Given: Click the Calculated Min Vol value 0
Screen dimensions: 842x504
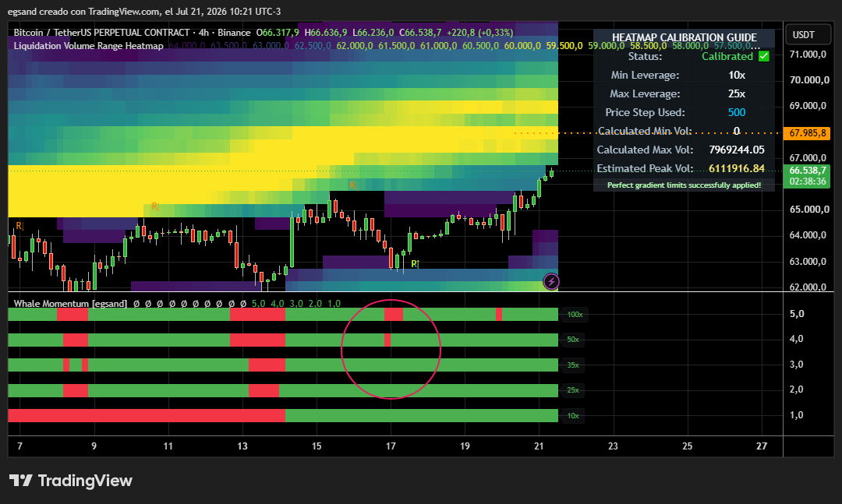Looking at the screenshot, I should click(x=736, y=131).
